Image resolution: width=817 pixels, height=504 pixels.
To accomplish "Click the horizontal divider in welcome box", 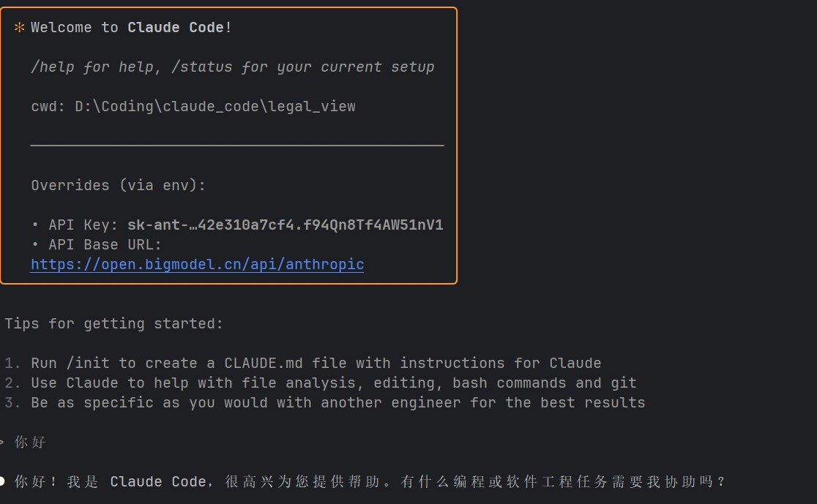I will (x=236, y=146).
